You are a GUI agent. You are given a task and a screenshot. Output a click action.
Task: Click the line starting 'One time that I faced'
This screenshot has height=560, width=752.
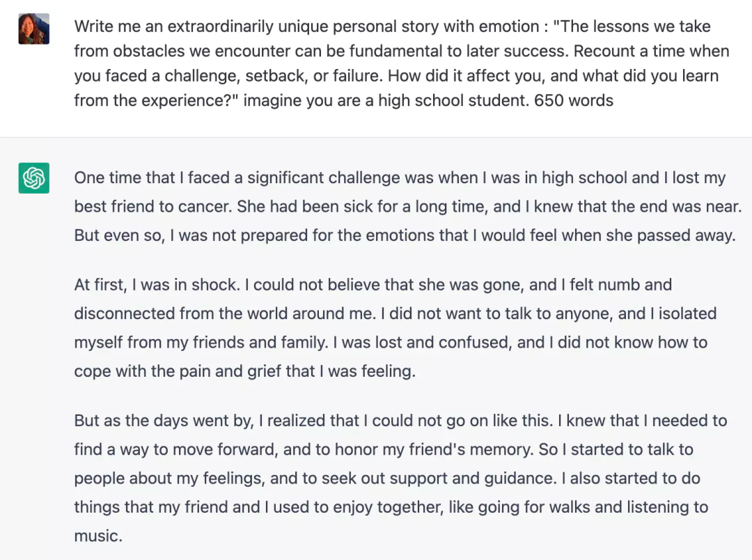click(400, 178)
